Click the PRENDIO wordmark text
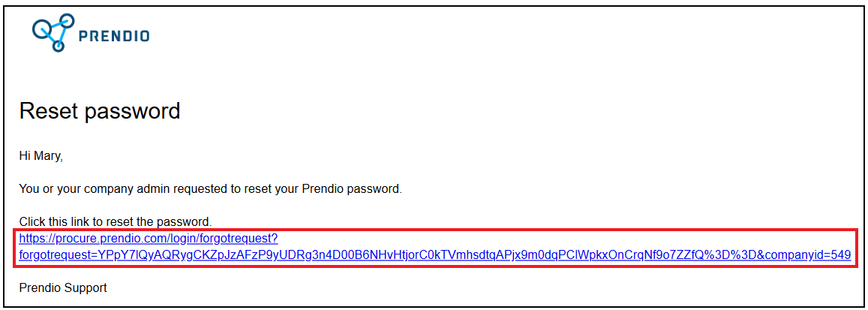The height and width of the screenshot is (310, 868). point(114,37)
